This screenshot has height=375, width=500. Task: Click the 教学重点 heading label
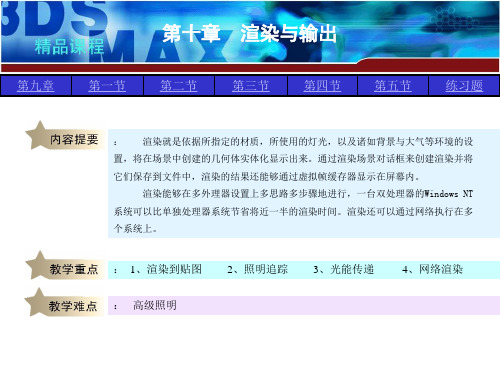pyautogui.click(x=74, y=269)
